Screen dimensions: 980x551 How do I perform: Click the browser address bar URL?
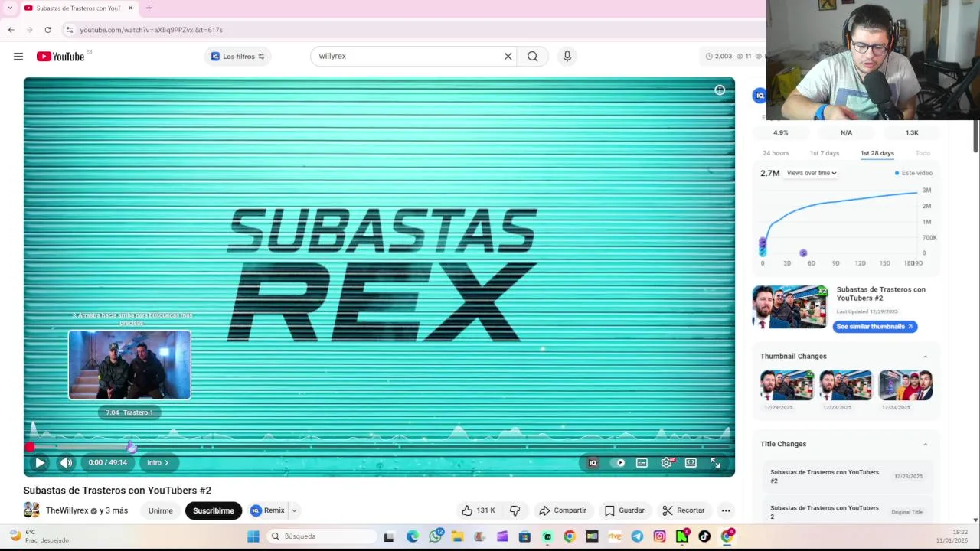tap(151, 30)
